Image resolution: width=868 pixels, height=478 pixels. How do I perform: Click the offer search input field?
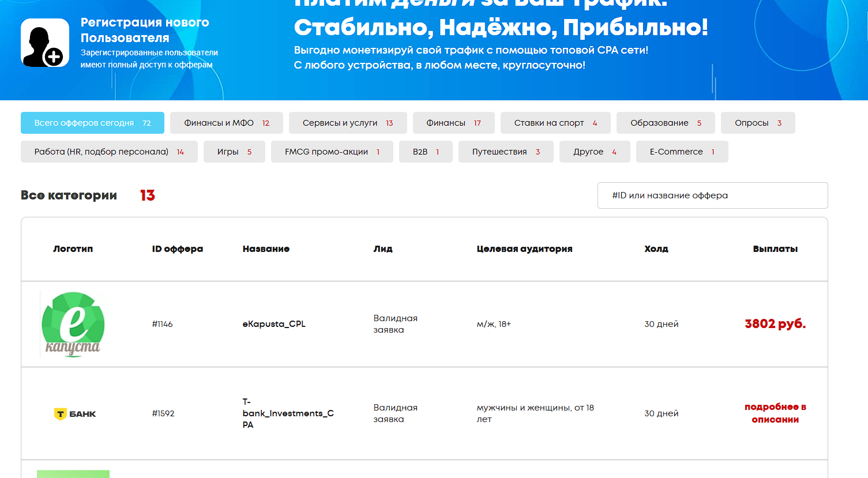point(712,195)
